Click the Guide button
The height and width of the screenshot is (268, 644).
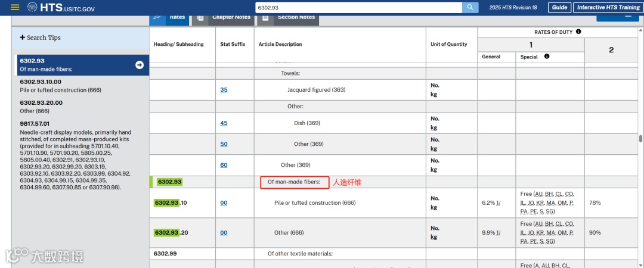coord(559,7)
